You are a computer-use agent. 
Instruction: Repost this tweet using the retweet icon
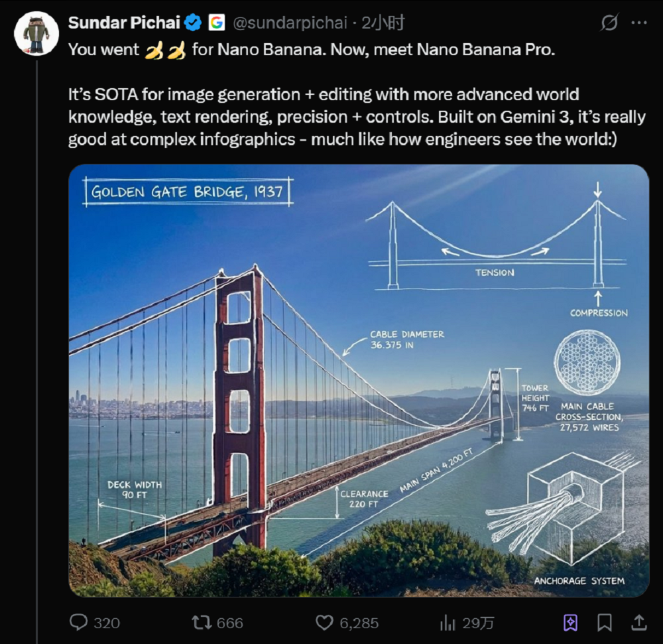(x=200, y=622)
